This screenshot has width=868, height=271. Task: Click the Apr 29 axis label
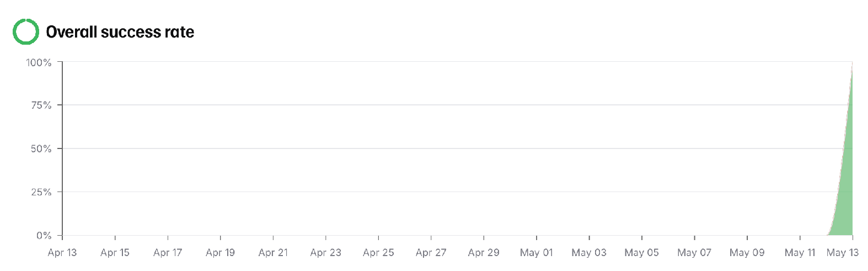coord(484,253)
